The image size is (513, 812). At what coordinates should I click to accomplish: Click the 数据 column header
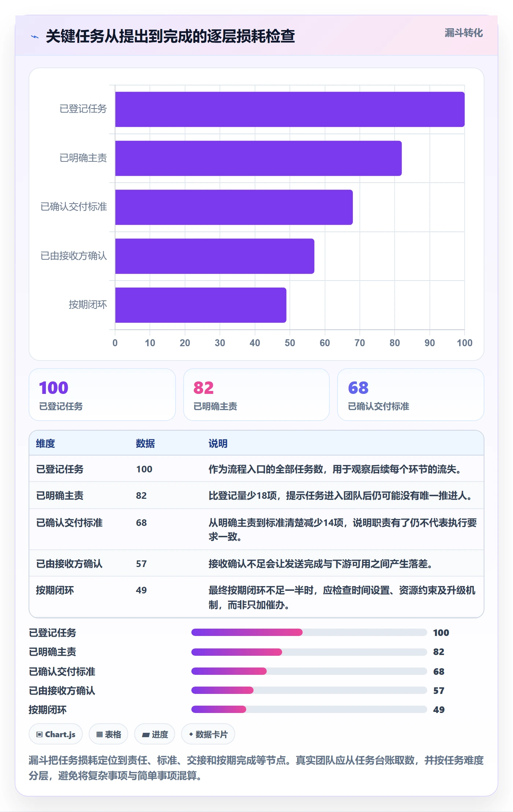click(145, 443)
